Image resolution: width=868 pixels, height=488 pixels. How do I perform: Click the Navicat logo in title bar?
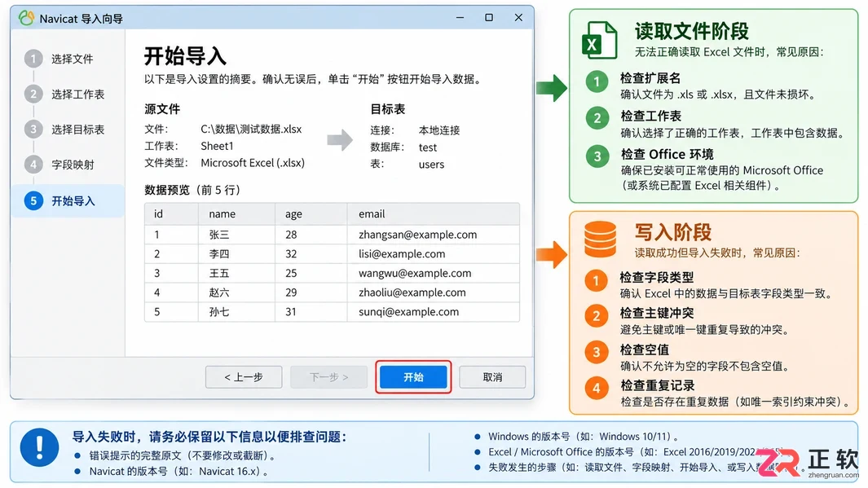(26, 18)
